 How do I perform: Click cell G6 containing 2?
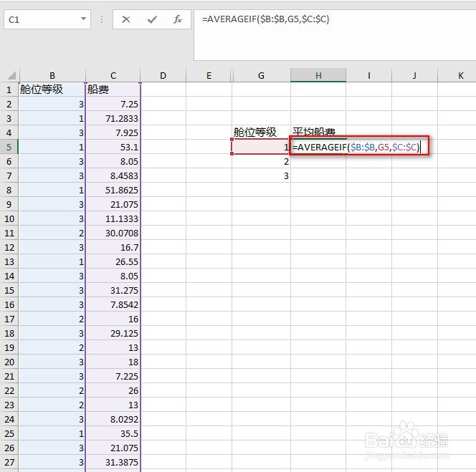[261, 161]
